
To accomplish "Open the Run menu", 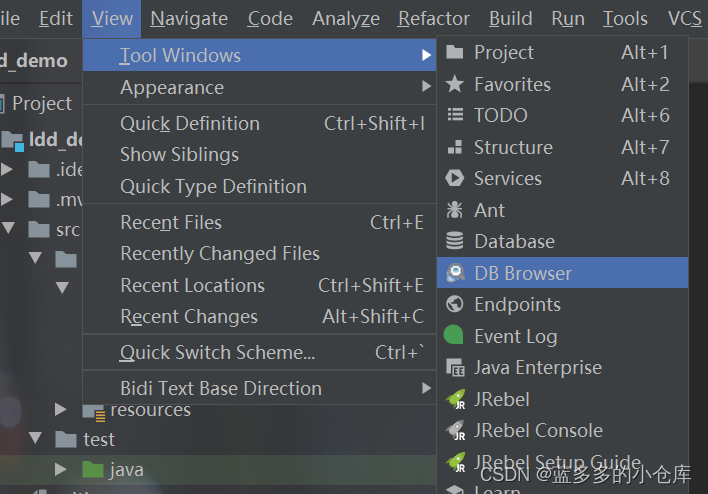I will 568,19.
